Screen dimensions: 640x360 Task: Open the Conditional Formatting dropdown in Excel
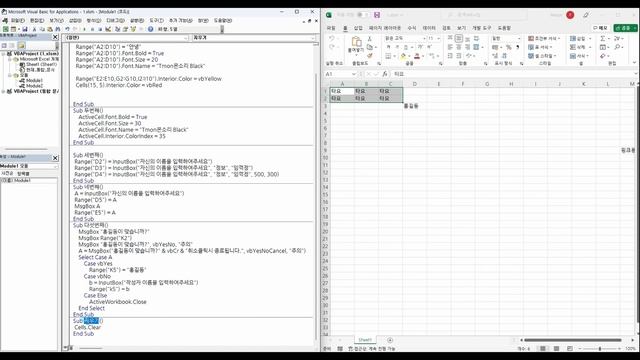(544, 38)
